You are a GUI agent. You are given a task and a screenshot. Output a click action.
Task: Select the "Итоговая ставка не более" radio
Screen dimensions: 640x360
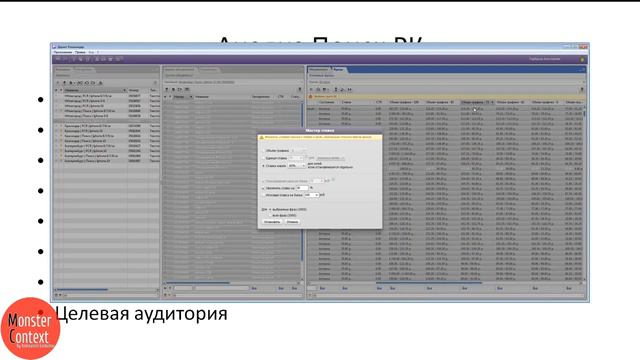(x=264, y=195)
